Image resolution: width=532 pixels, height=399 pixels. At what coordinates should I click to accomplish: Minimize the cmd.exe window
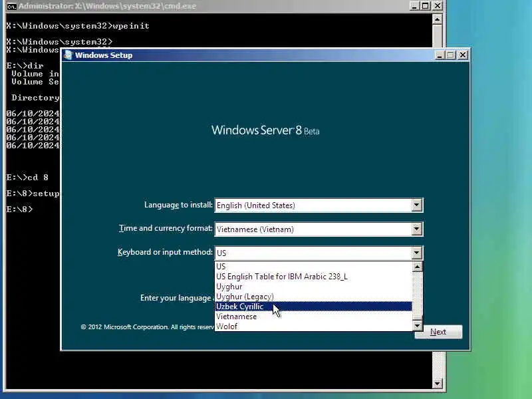tap(414, 6)
